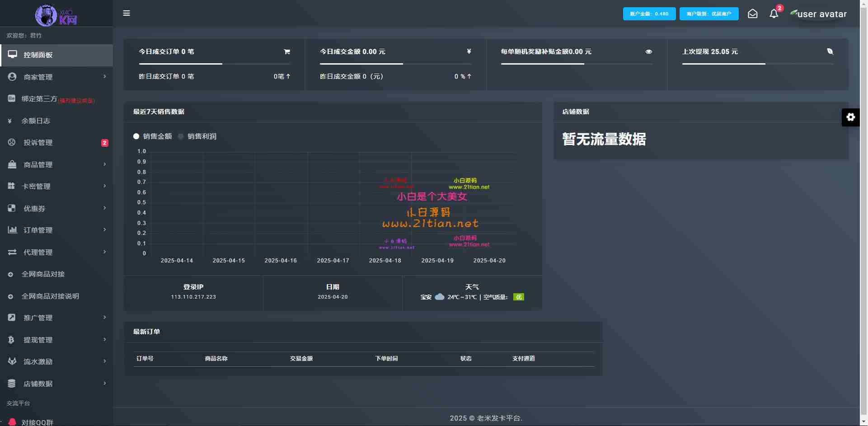Open the sidebar hamburger menu

[127, 13]
